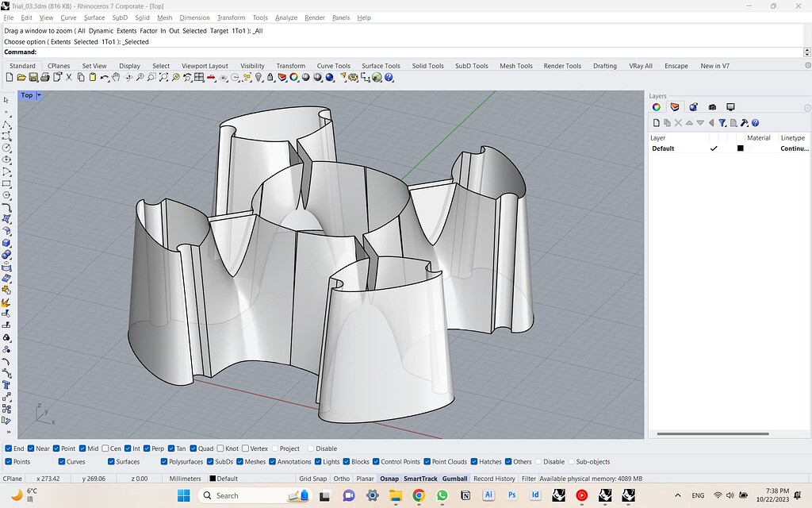
Task: Open the New File icon in toolbar
Action: (x=9, y=77)
